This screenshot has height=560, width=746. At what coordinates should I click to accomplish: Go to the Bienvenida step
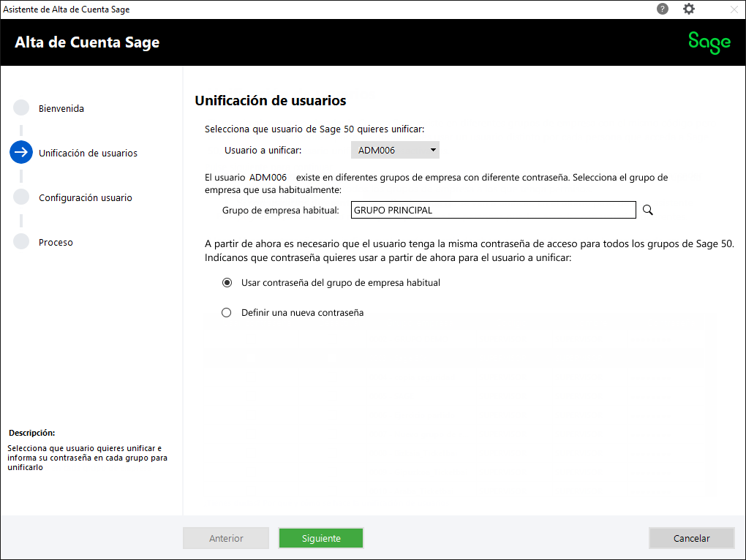61,108
